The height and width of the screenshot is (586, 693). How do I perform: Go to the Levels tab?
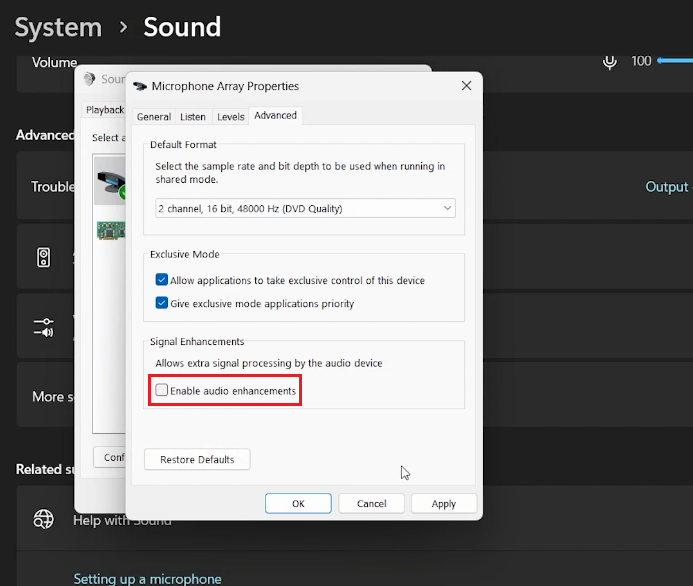coord(231,117)
